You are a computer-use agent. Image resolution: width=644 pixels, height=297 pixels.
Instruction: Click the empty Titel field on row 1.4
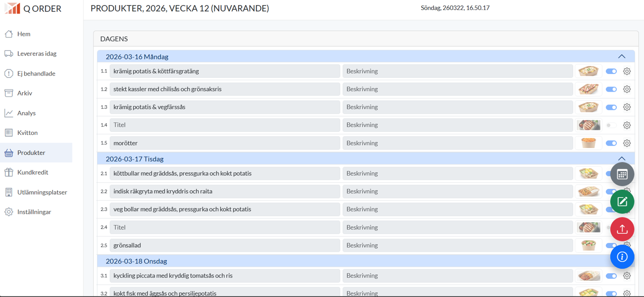[x=225, y=125]
